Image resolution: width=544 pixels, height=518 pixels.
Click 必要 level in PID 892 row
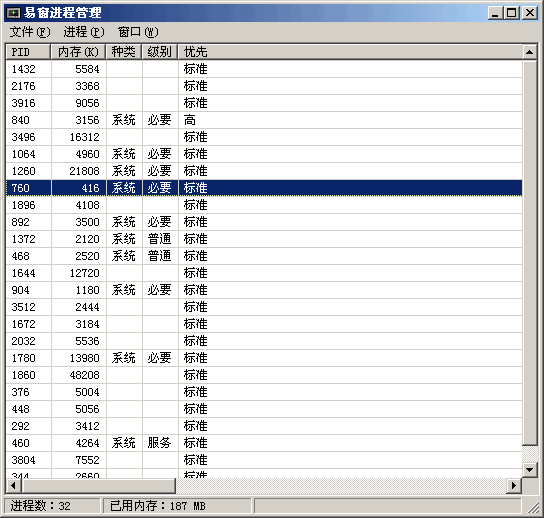click(159, 222)
